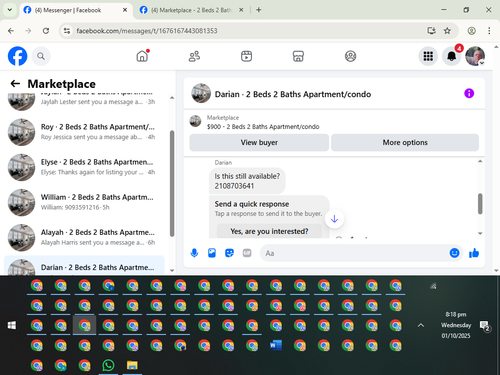Attach a file with the photo icon

212,253
